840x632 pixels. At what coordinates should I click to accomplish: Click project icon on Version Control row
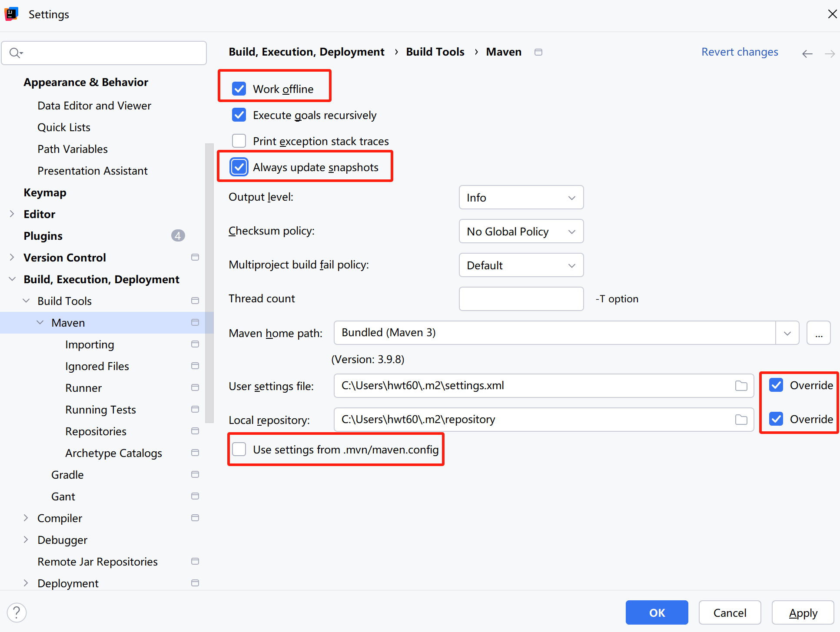pos(195,257)
